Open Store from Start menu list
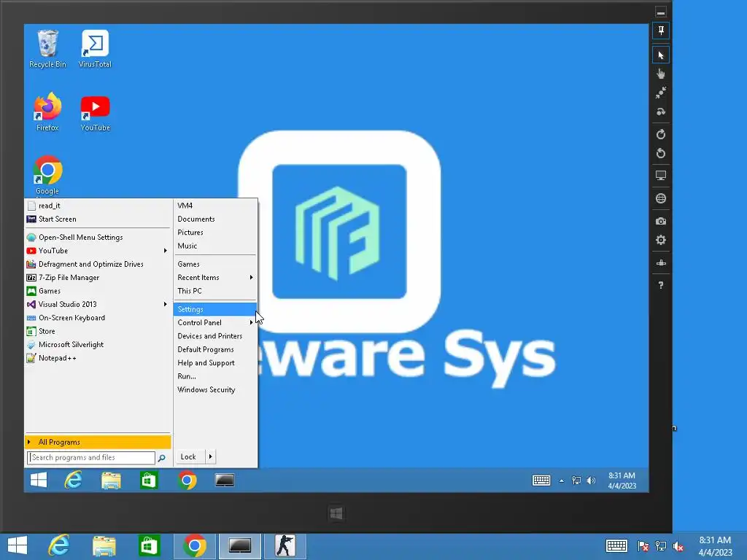 98,331
